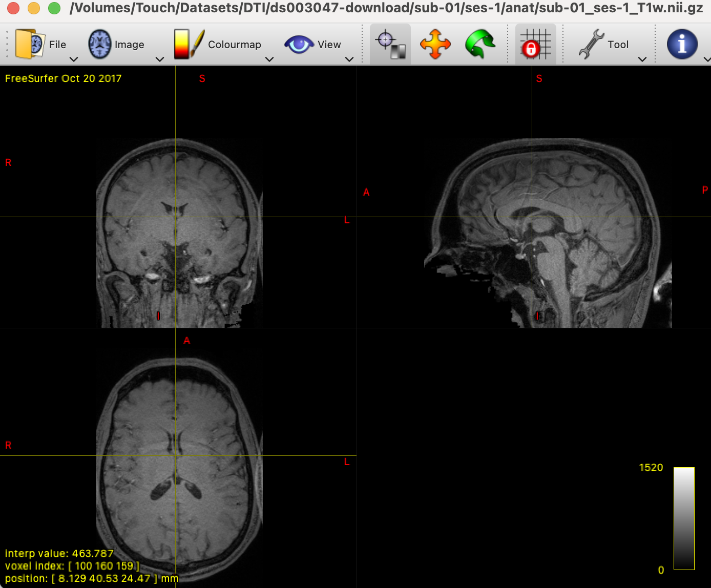Click the green macOS full-screen button
Viewport: 711px width, 588px height.
pos(54,8)
